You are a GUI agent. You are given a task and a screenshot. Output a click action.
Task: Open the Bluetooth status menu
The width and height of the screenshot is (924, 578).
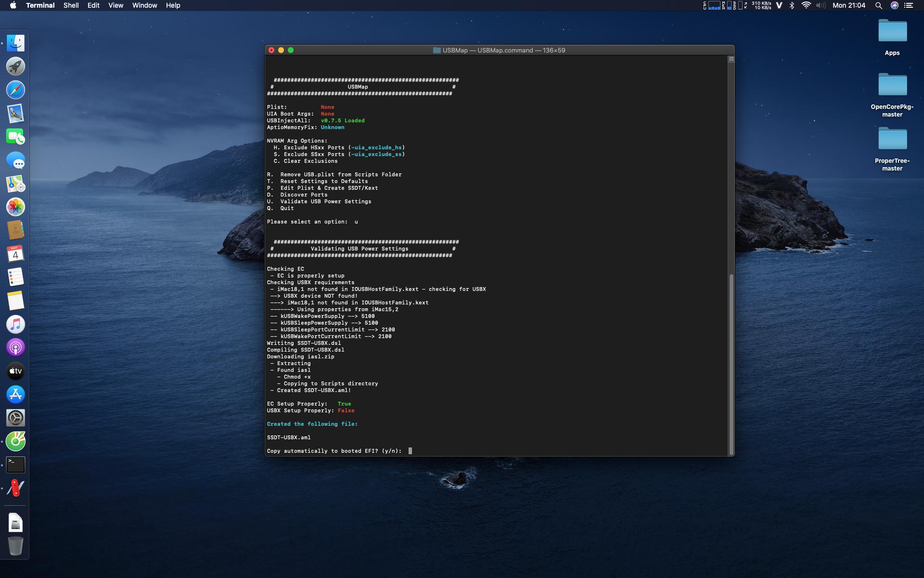pos(792,5)
